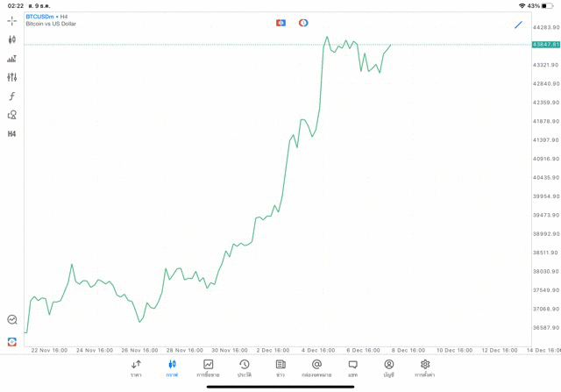Open the drawing objects shapes tool
This screenshot has height=392, width=561.
click(x=12, y=115)
